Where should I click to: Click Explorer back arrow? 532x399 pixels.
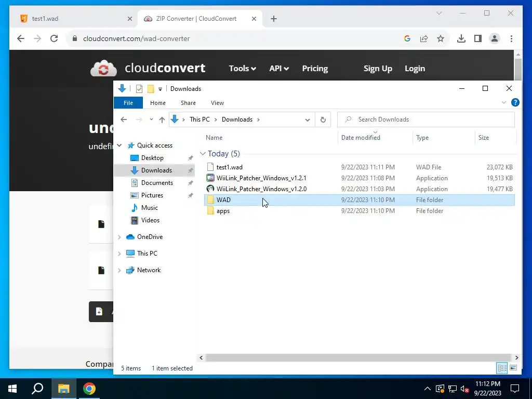[x=124, y=119]
